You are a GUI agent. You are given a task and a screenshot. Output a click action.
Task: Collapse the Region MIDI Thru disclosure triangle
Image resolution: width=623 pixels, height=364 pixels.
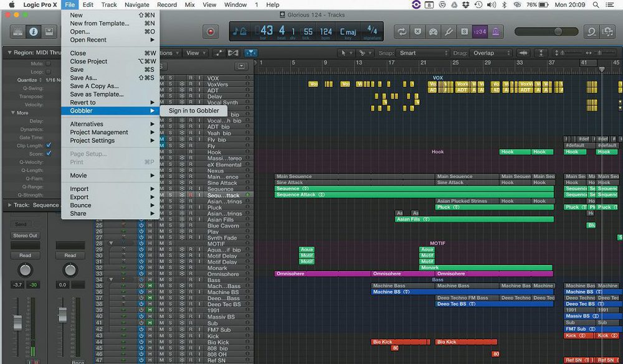coord(9,52)
